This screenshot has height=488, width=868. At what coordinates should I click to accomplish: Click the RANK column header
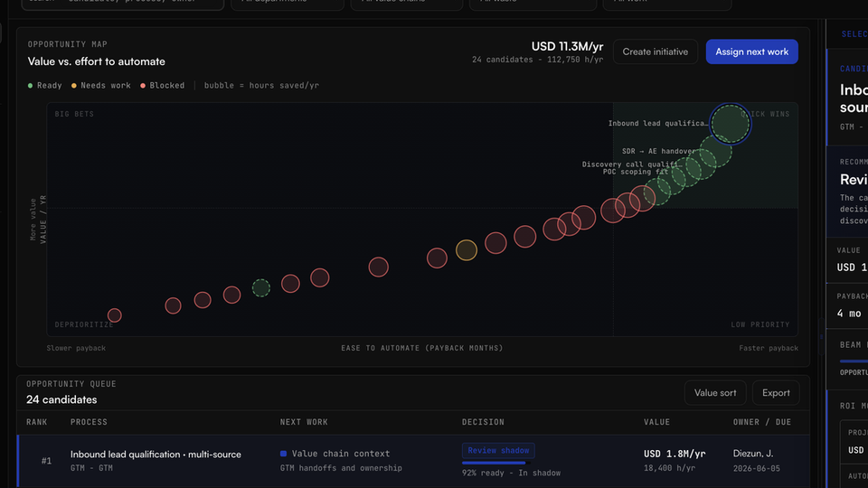[x=36, y=422]
